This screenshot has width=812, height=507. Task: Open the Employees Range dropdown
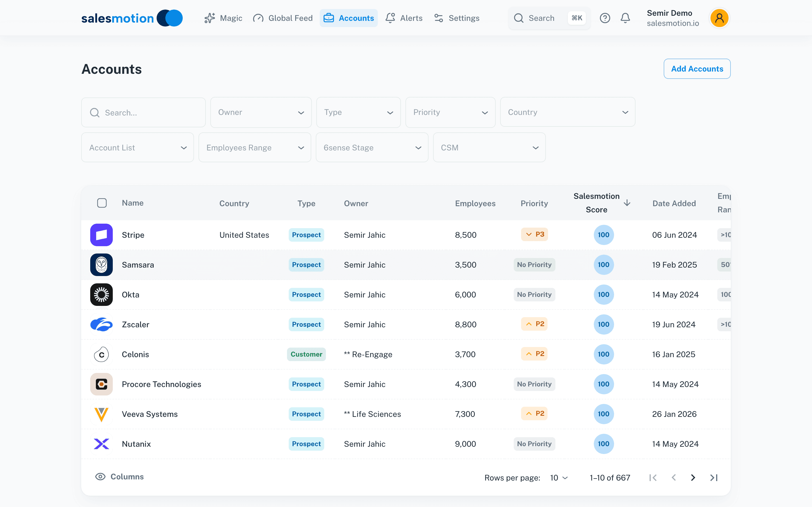(x=255, y=148)
